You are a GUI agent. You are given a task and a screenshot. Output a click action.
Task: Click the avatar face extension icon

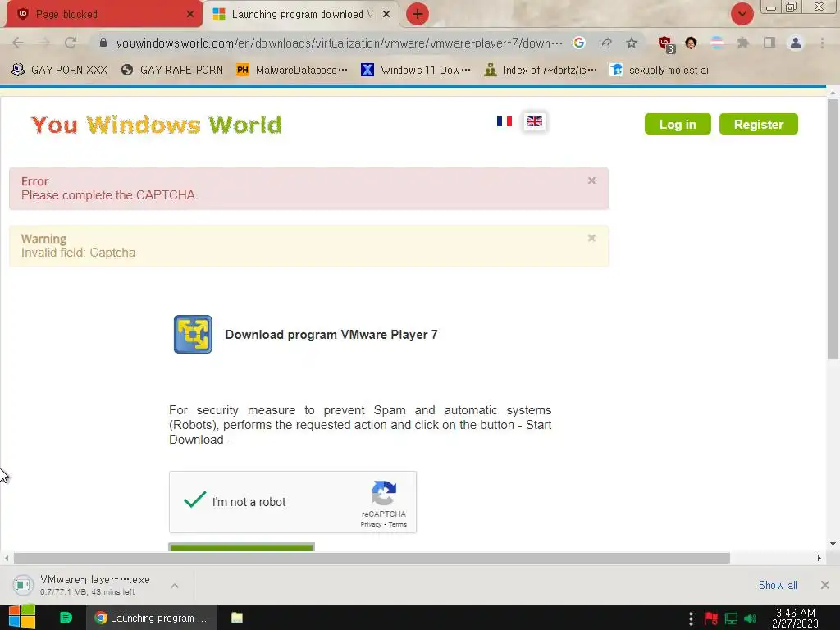coord(691,43)
